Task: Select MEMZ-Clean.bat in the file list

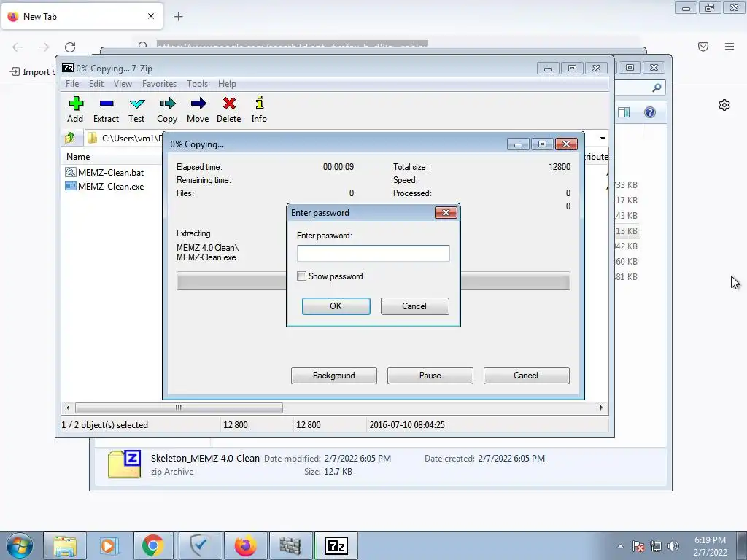Action: point(105,172)
